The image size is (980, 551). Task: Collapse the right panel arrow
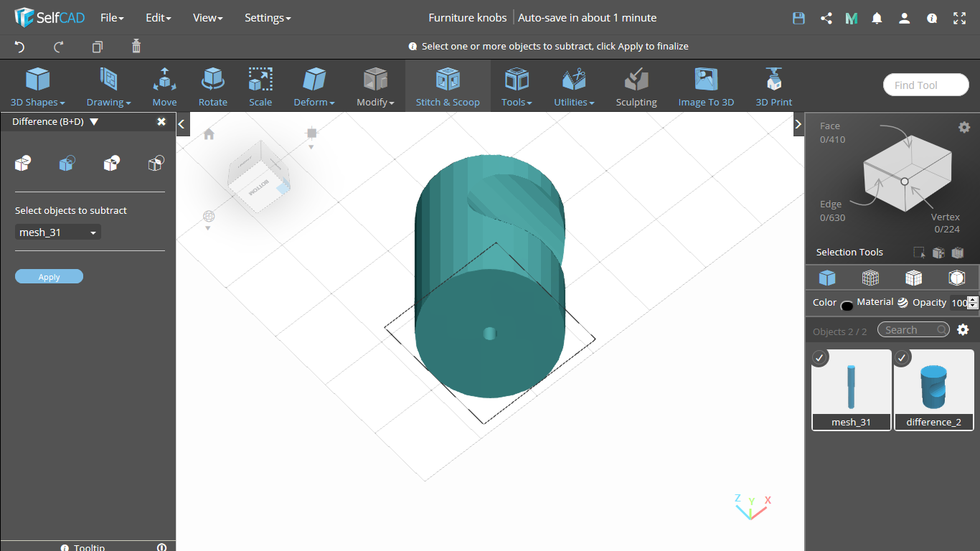point(798,124)
